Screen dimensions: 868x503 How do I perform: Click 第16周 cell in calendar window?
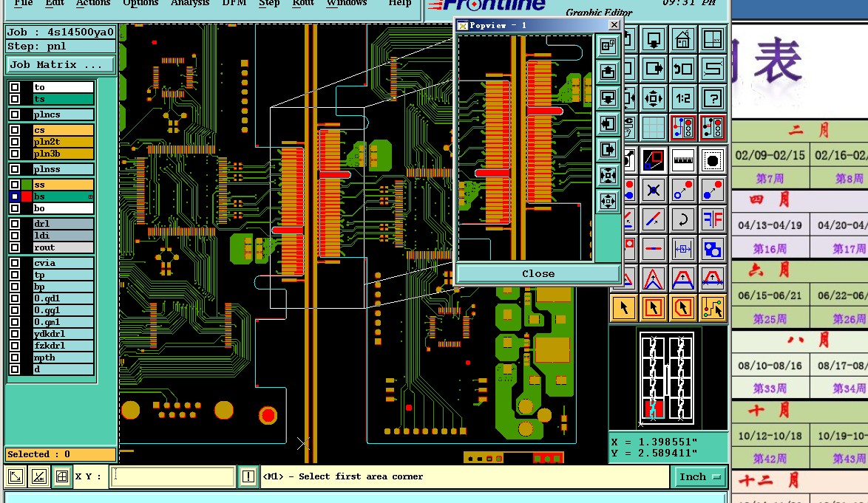point(770,249)
